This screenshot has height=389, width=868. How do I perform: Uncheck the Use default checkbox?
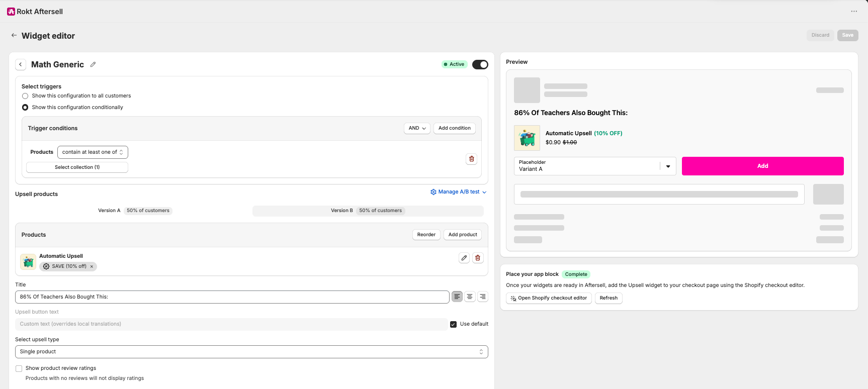454,324
